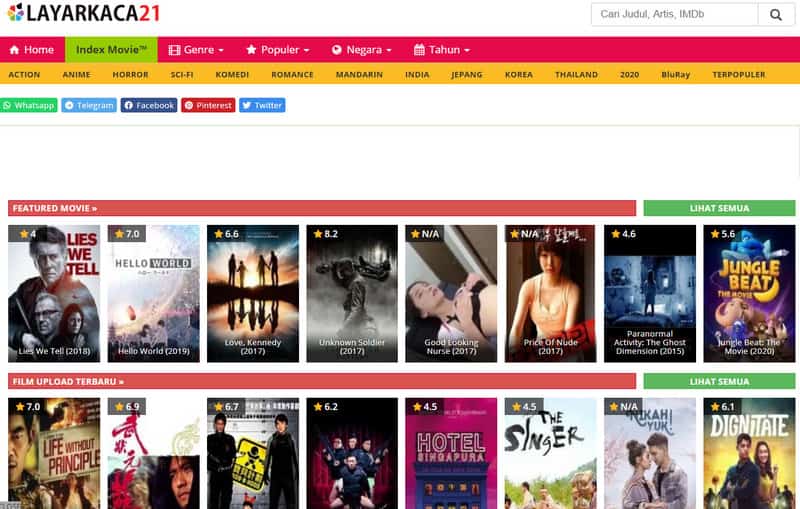Open Jungle Beat: The Movie thumbnail
Image resolution: width=800 pixels, height=509 pixels.
[x=749, y=293]
